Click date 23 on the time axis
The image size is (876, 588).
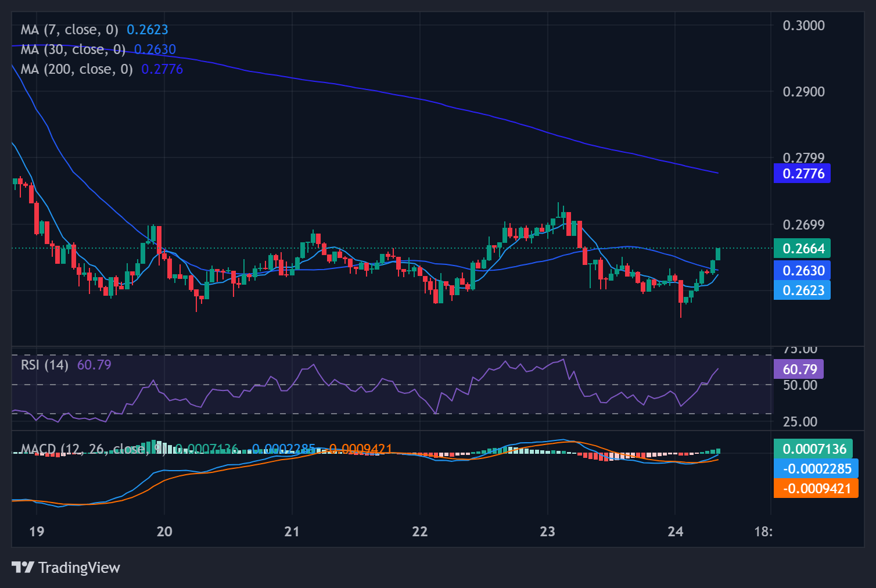[547, 532]
